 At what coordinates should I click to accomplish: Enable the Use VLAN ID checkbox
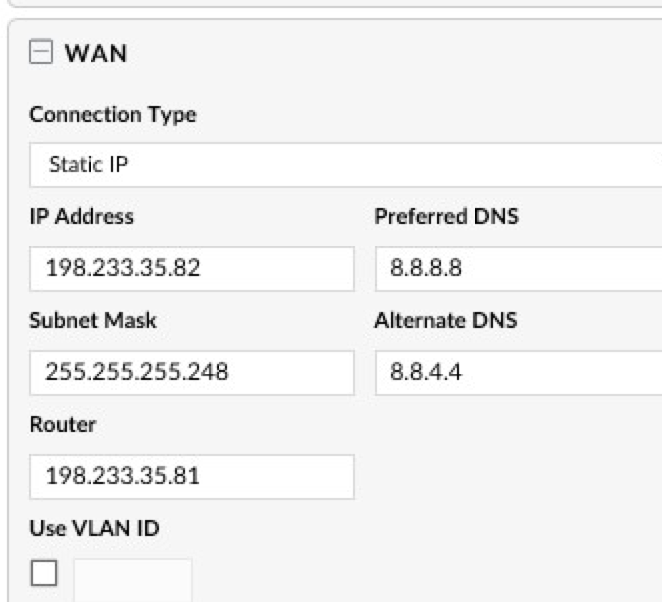pos(44,572)
